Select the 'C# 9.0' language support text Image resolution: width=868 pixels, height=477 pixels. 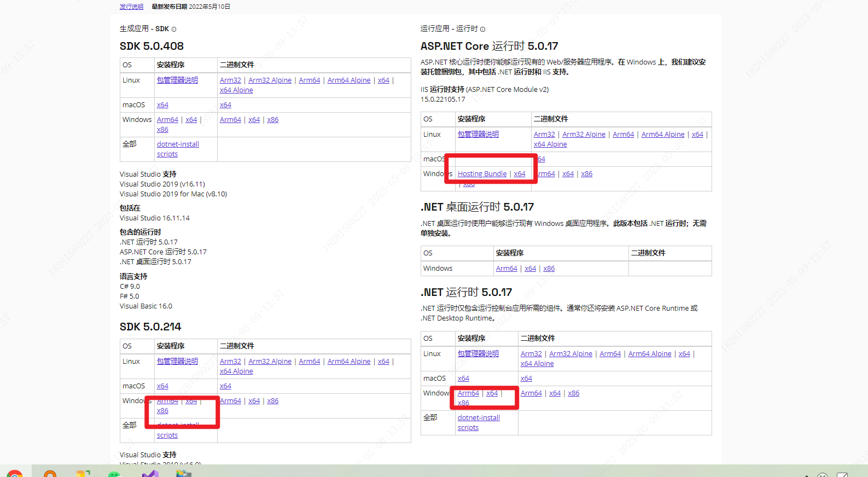tap(130, 286)
